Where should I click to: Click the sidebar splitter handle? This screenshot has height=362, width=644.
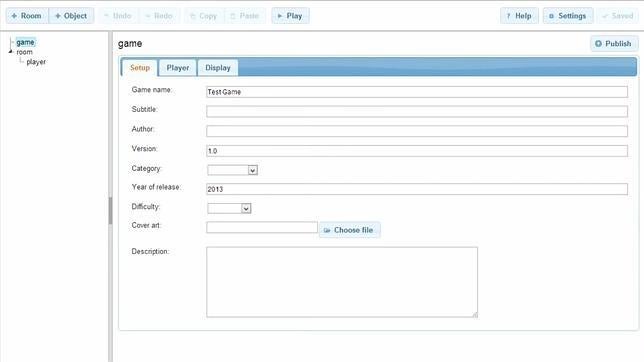[110, 211]
